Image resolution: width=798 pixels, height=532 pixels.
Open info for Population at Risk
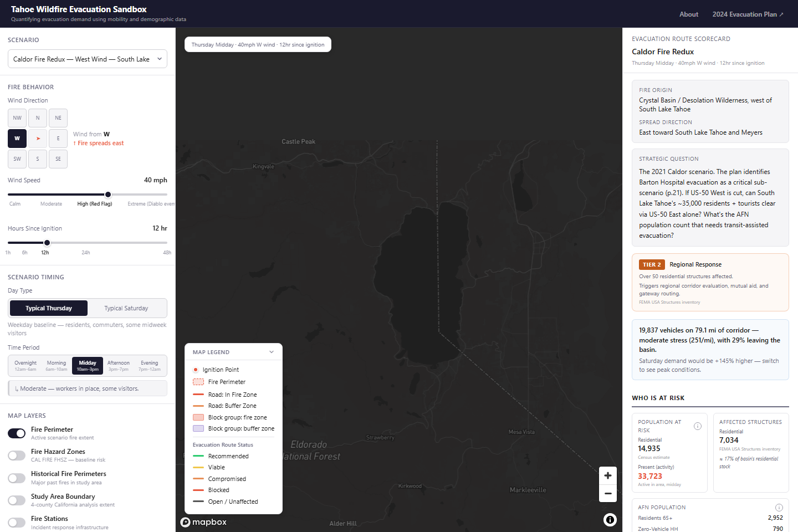click(698, 426)
